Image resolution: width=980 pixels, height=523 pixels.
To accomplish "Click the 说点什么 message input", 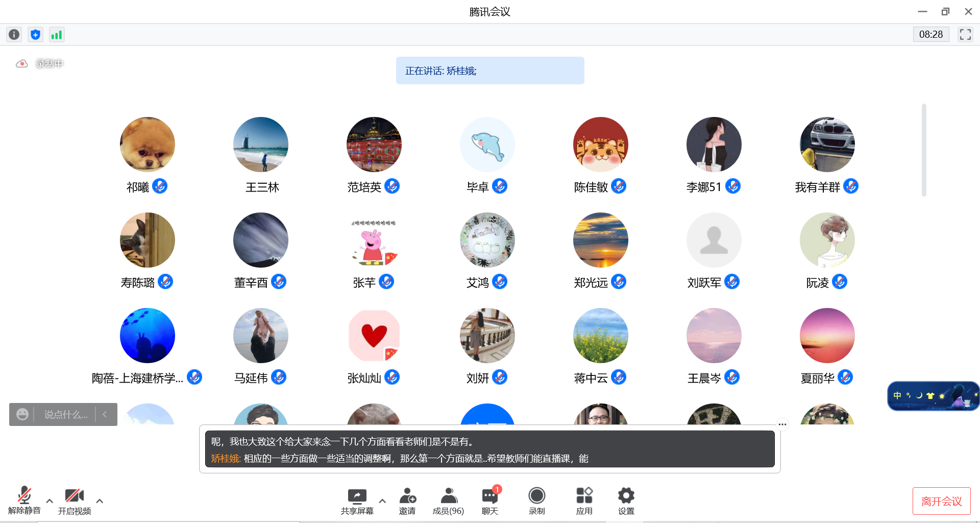I will (x=65, y=415).
